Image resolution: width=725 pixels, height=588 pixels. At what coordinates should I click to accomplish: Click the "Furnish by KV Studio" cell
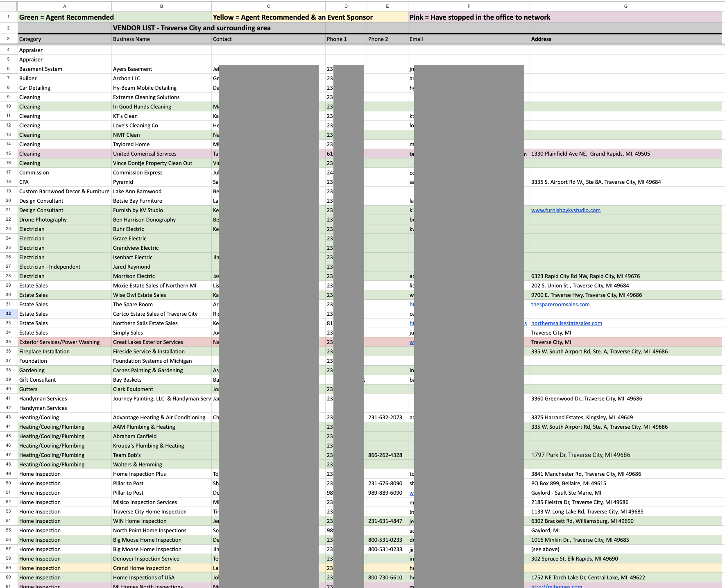point(161,210)
